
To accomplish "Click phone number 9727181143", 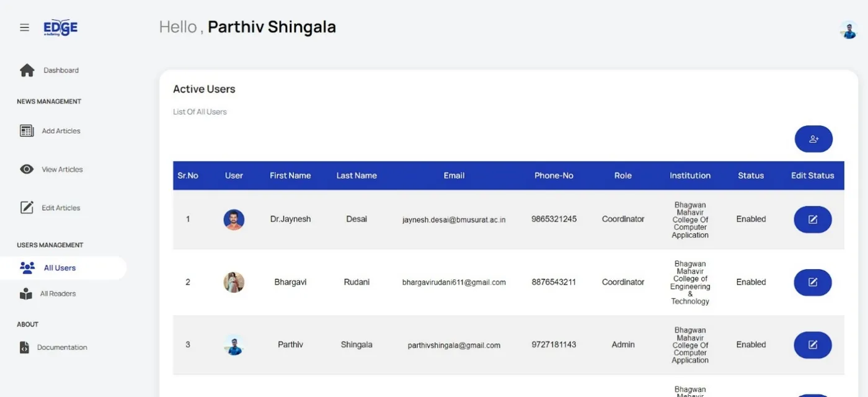I will pos(554,344).
